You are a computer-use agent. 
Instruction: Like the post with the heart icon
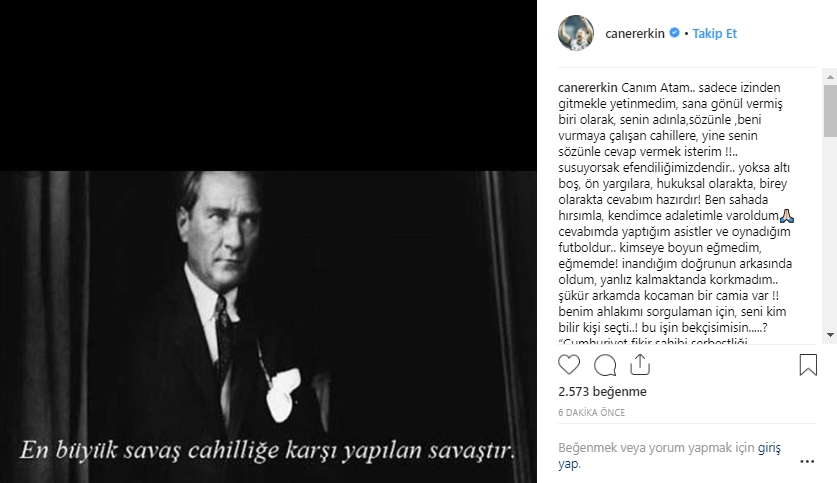[568, 365]
